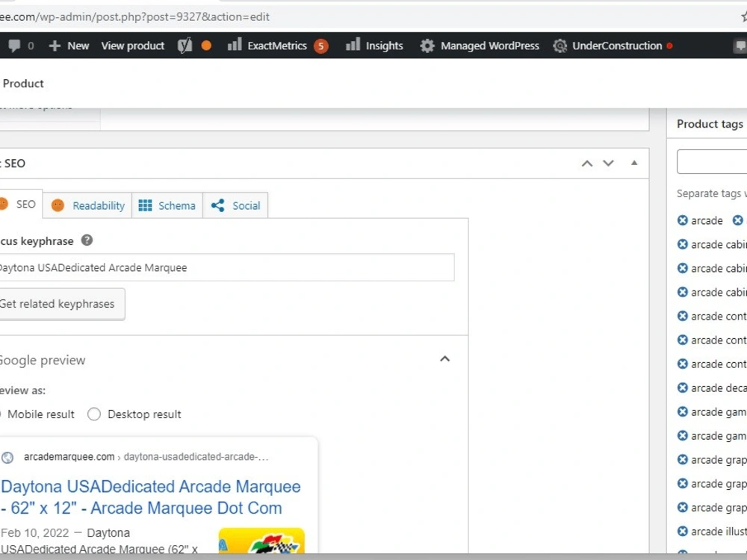Open ExactMetrics in admin bar

click(277, 46)
